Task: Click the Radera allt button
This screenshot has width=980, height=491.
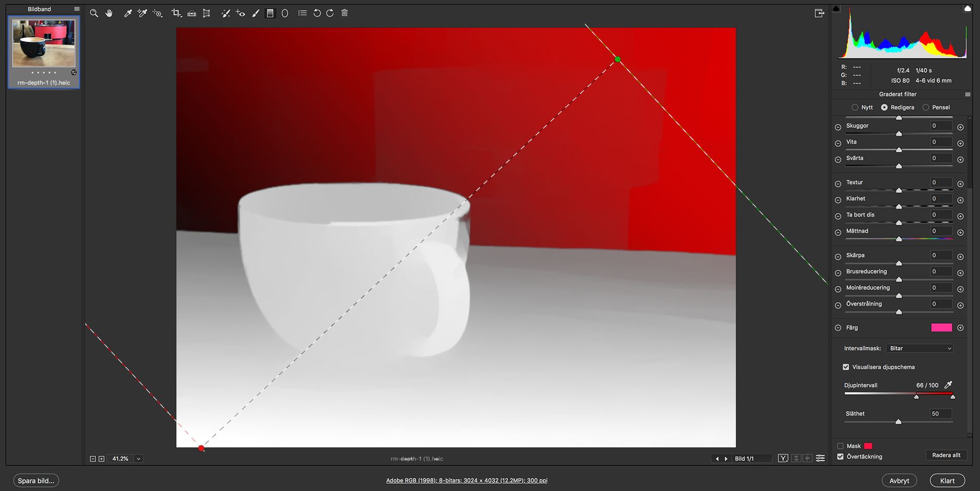Action: point(946,455)
